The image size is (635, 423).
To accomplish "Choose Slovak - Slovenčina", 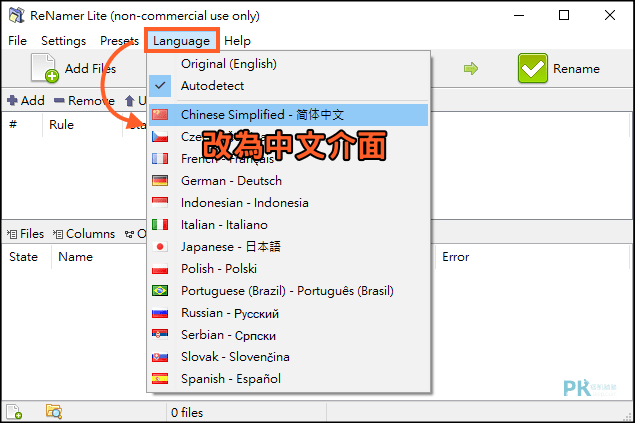I will [x=288, y=357].
